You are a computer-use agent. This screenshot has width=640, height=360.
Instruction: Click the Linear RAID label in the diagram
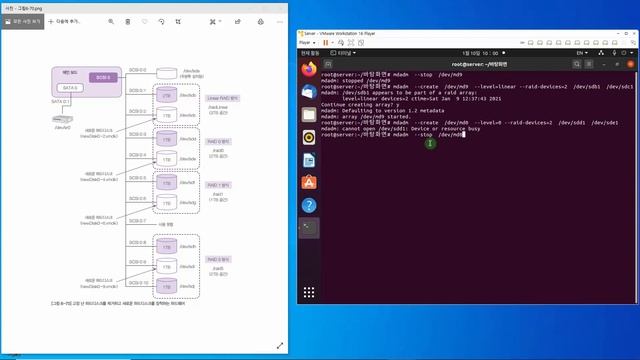[x=222, y=98]
